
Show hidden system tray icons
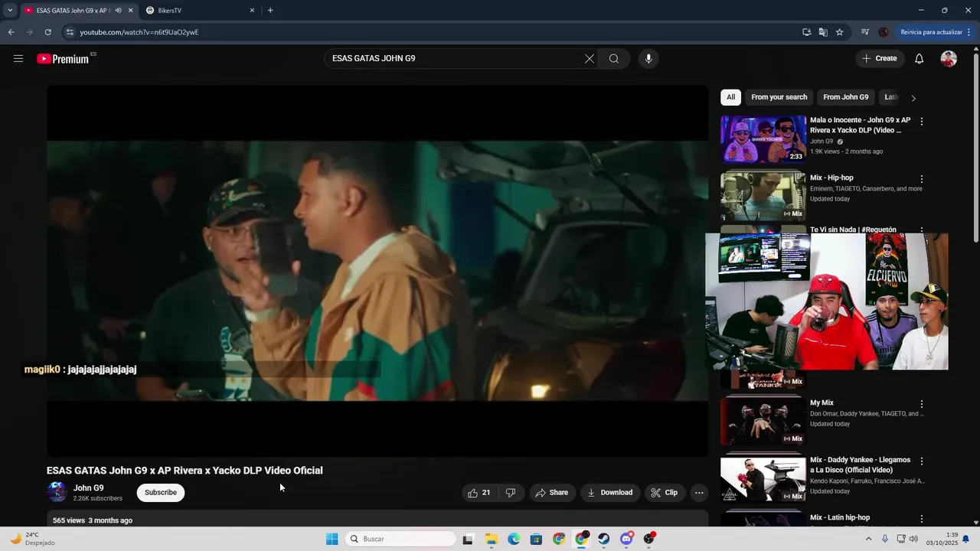coord(868,539)
